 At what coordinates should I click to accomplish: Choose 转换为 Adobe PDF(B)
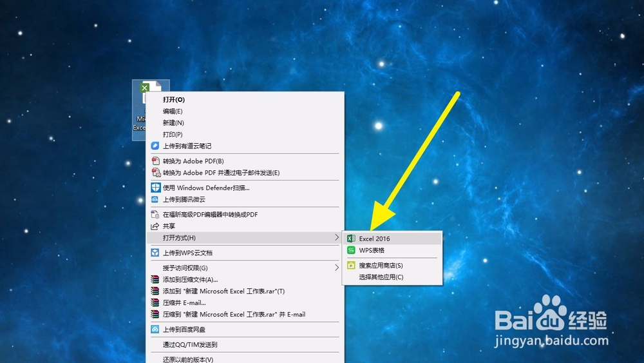tap(245, 161)
